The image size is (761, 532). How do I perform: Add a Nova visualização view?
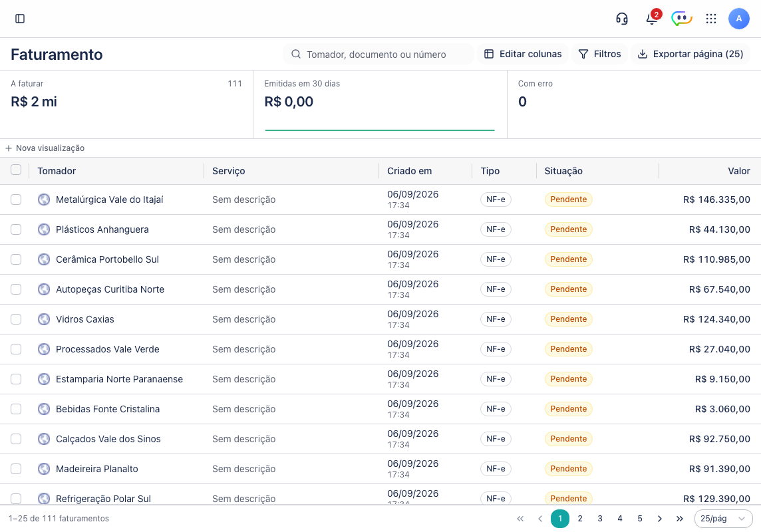pyautogui.click(x=45, y=148)
